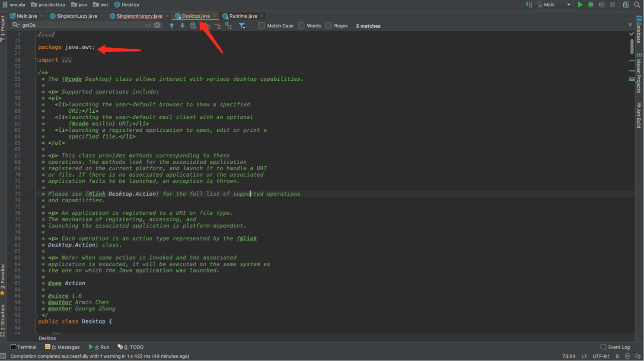Open the TODO tool window
The width and height of the screenshot is (644, 361).
click(131, 347)
